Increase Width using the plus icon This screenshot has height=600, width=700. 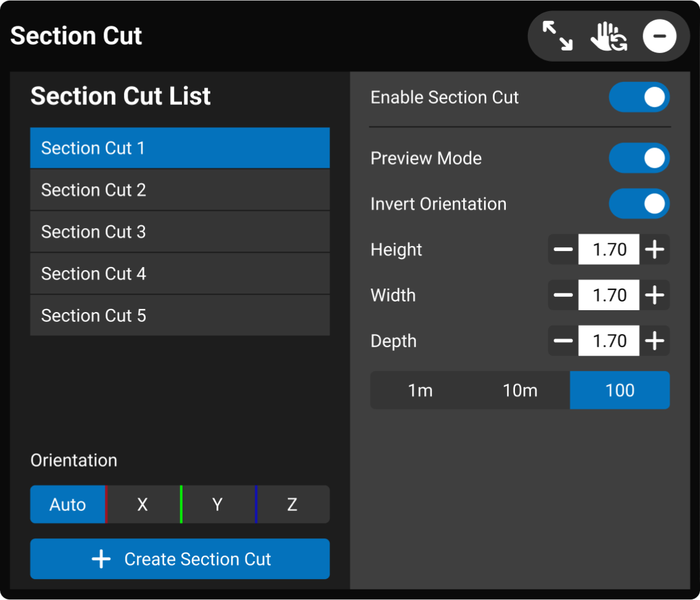[654, 295]
